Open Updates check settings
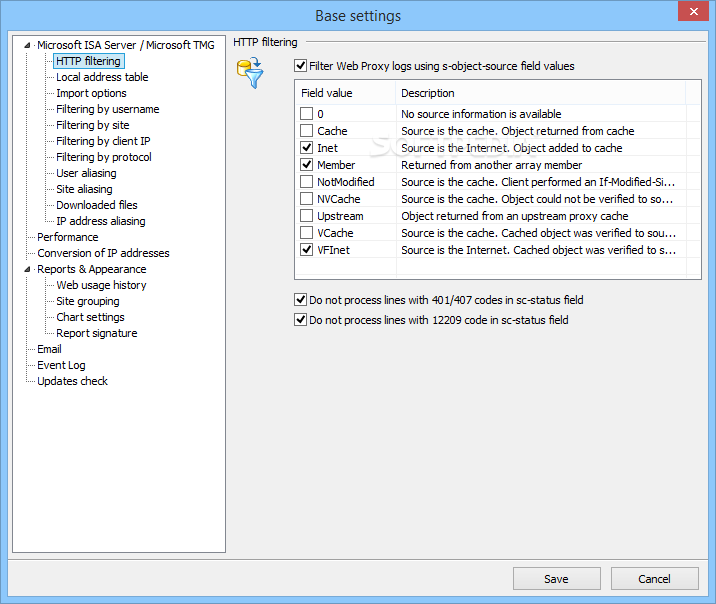Viewport: 716px width, 604px height. [73, 381]
